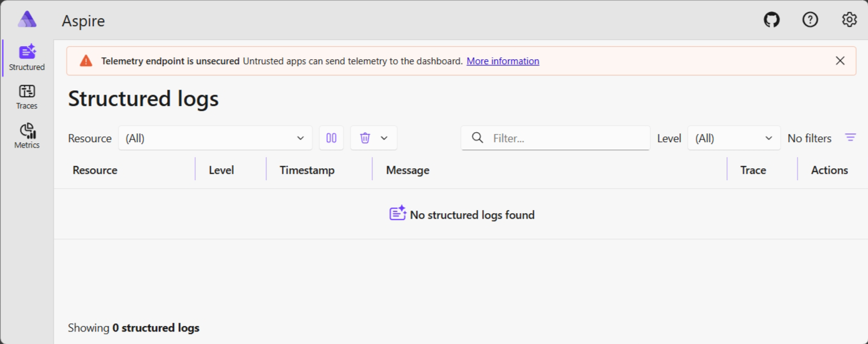Open the help question mark icon
868x344 pixels.
pyautogui.click(x=810, y=20)
